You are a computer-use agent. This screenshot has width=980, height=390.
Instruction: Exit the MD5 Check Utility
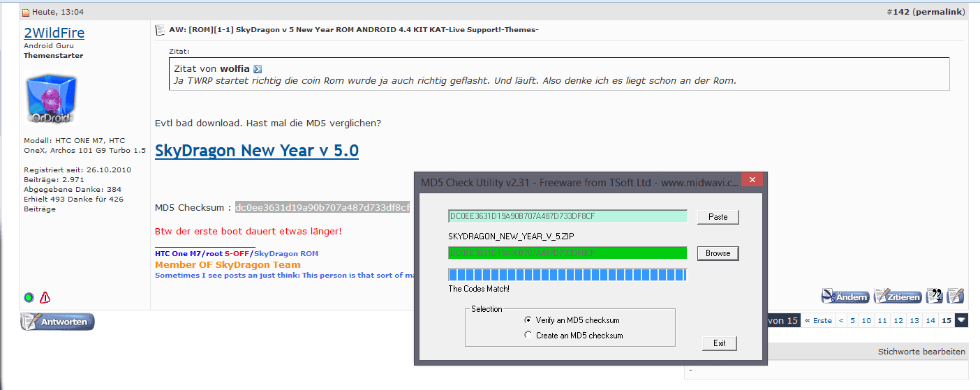point(719,343)
